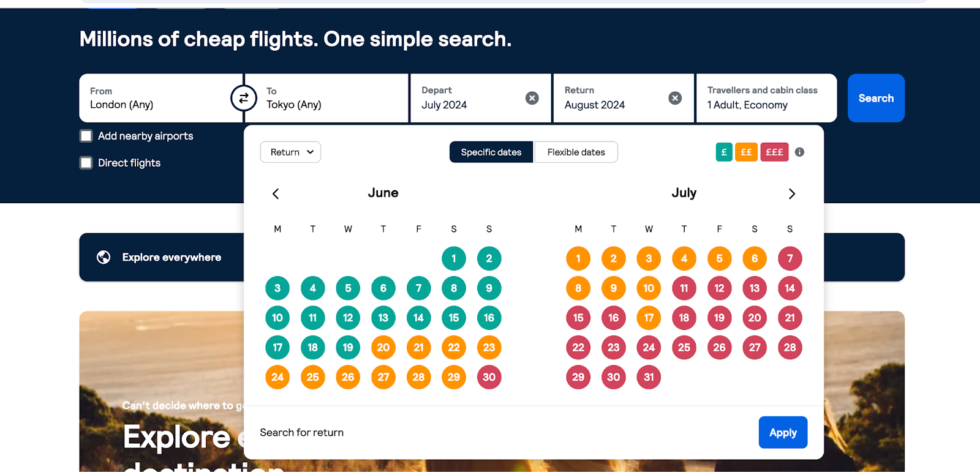This screenshot has height=472, width=980.
Task: Advance the calendar using the right chevron
Action: pyautogui.click(x=791, y=193)
